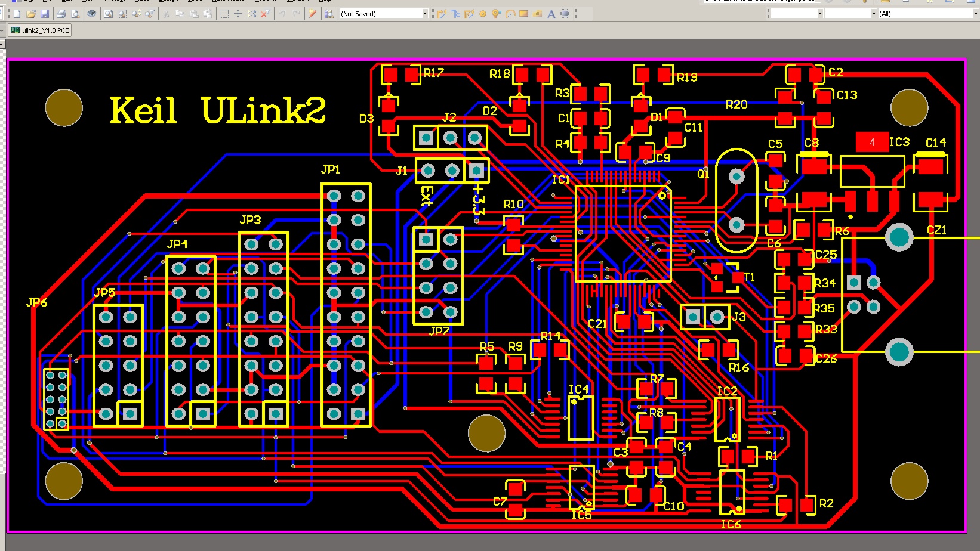
Task: Select the R2 resistor label
Action: coord(826,503)
